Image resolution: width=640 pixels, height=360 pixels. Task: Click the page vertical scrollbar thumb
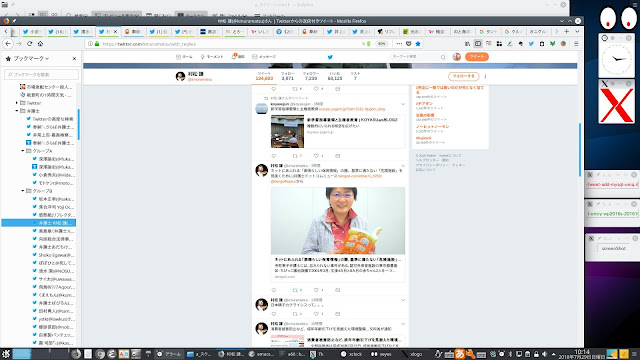tap(580, 149)
